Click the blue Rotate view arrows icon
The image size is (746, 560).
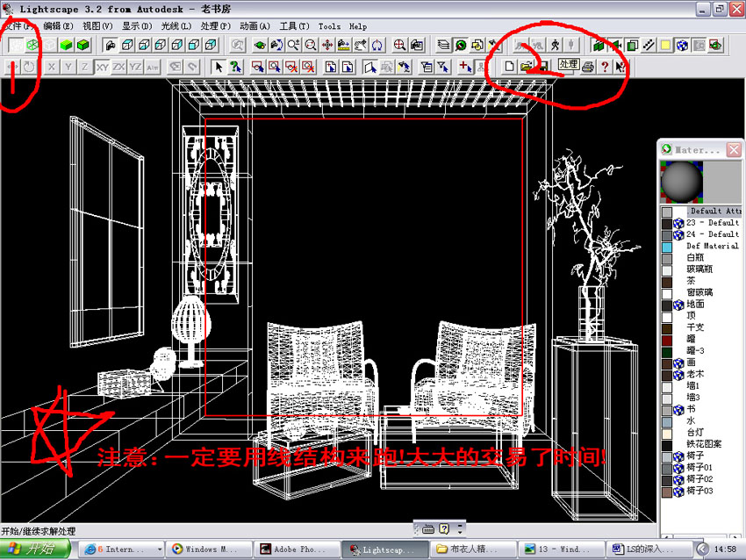(377, 45)
